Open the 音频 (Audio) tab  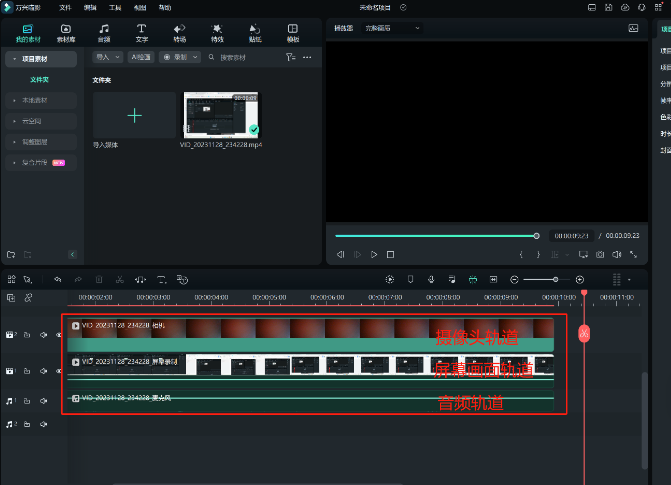click(x=104, y=32)
